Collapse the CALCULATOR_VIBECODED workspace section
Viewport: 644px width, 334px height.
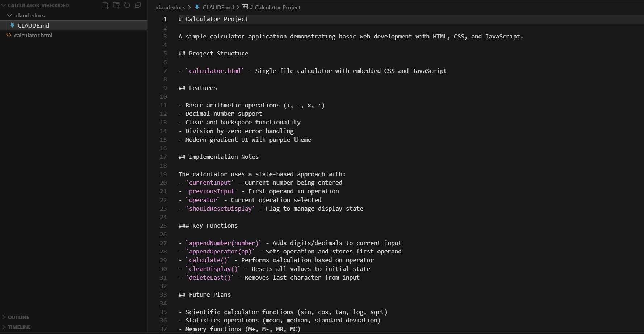coord(4,5)
